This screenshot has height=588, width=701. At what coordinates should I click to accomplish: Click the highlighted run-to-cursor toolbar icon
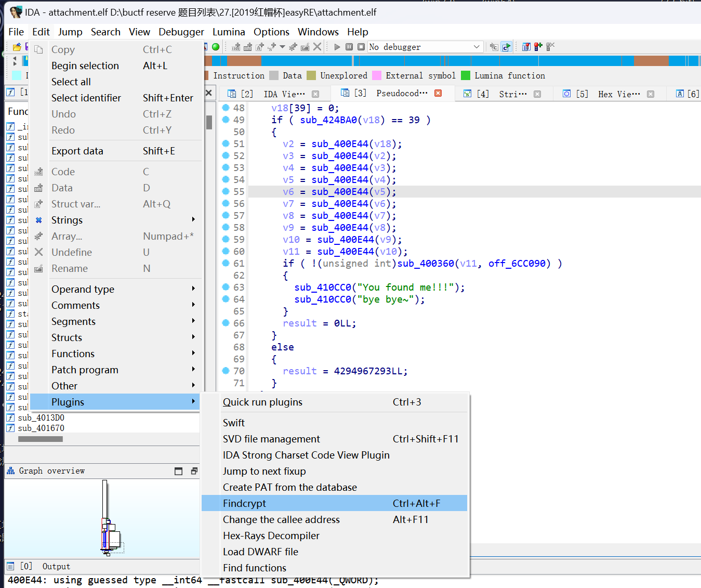tap(506, 47)
